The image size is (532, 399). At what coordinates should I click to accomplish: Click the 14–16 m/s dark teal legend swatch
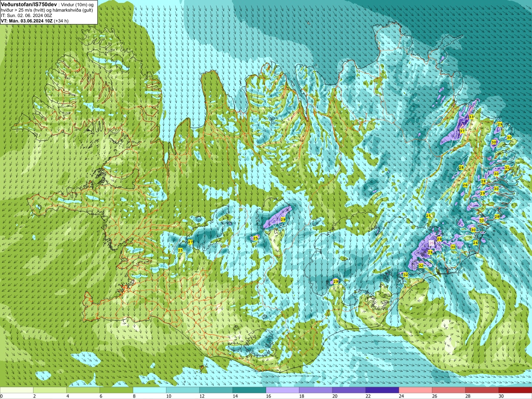click(249, 390)
